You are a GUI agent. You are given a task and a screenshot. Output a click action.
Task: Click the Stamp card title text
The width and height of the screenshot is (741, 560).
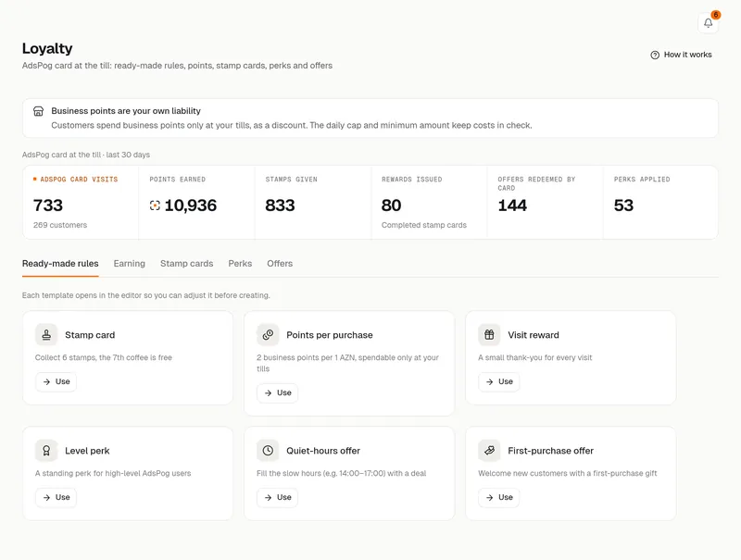90,335
